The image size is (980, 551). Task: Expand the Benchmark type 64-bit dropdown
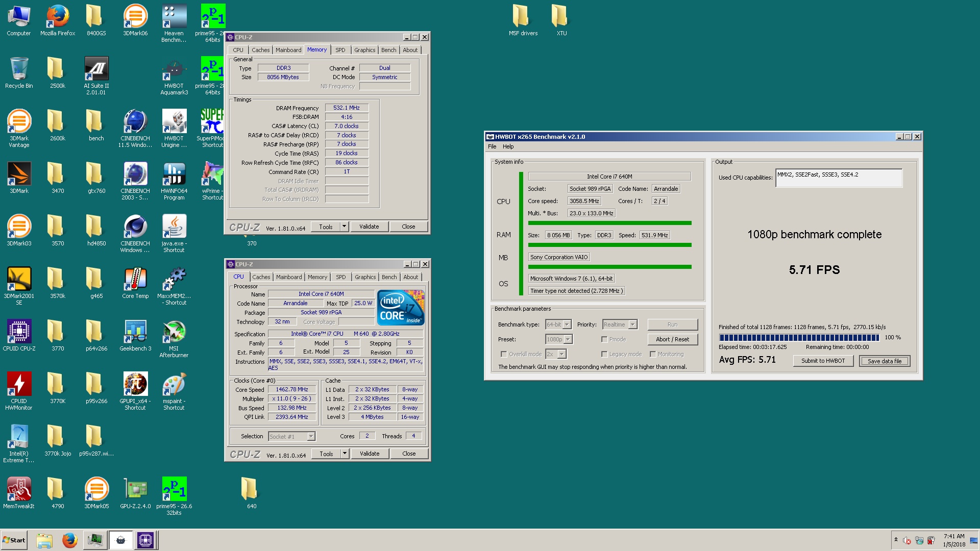567,324
